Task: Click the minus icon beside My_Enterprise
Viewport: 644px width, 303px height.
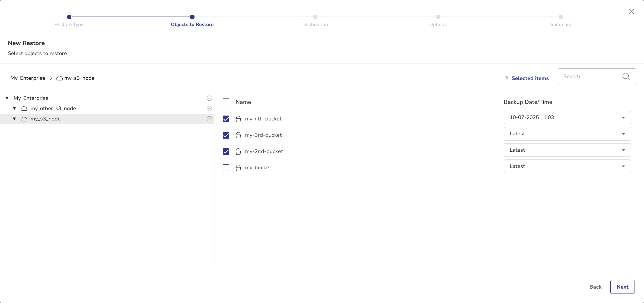Action: point(209,98)
